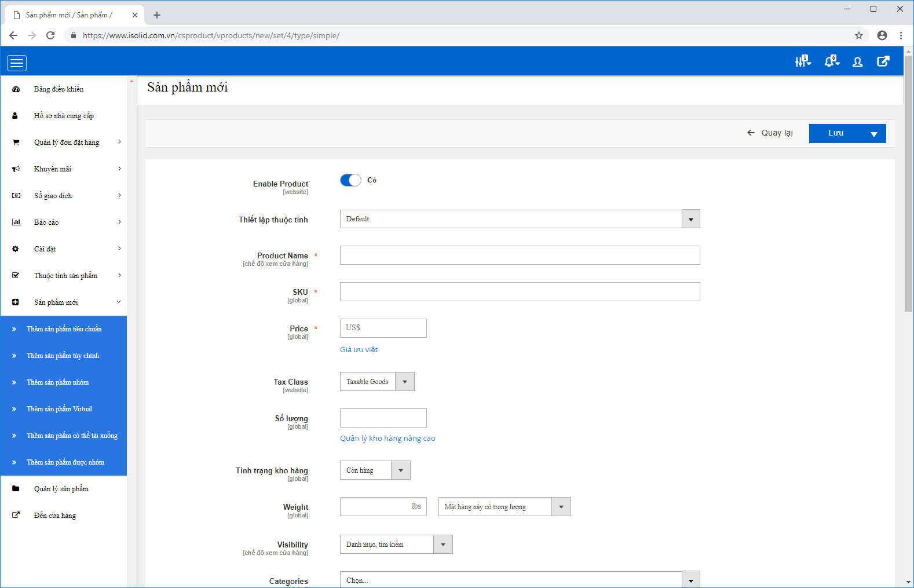914x588 pixels.
Task: Open Chrome's three-dot menu
Action: 901,35
